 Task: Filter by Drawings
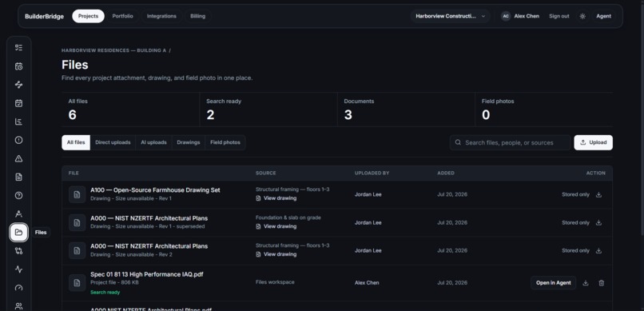pyautogui.click(x=188, y=142)
